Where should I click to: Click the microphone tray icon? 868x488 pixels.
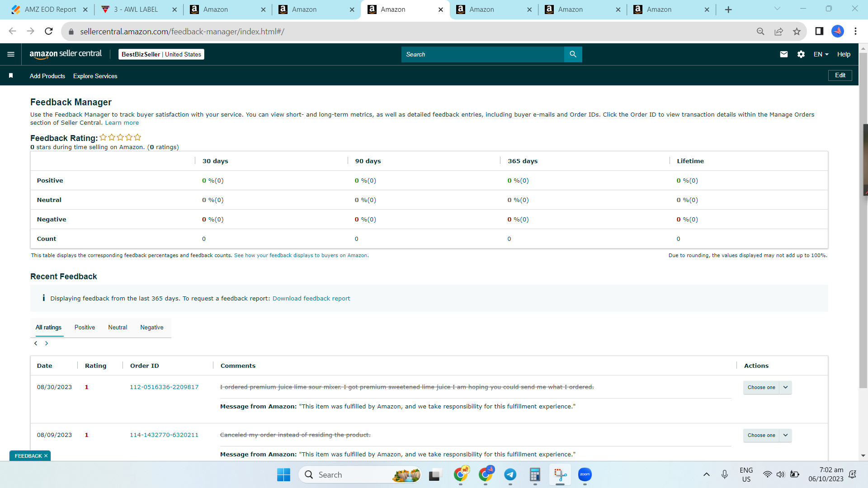pyautogui.click(x=725, y=474)
